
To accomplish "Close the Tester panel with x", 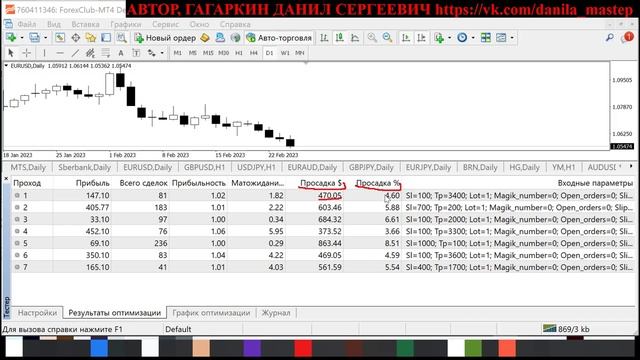I will coord(6,179).
